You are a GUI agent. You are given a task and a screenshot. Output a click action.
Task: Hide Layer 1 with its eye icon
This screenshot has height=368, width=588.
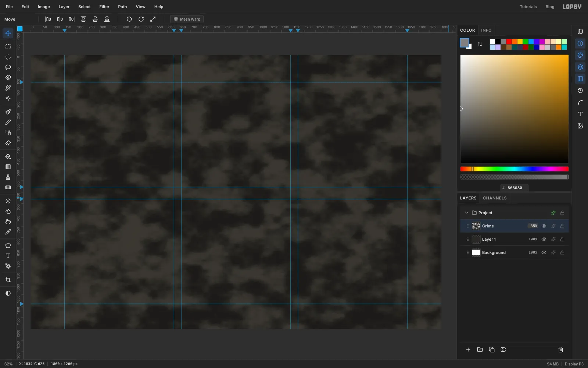(544, 239)
